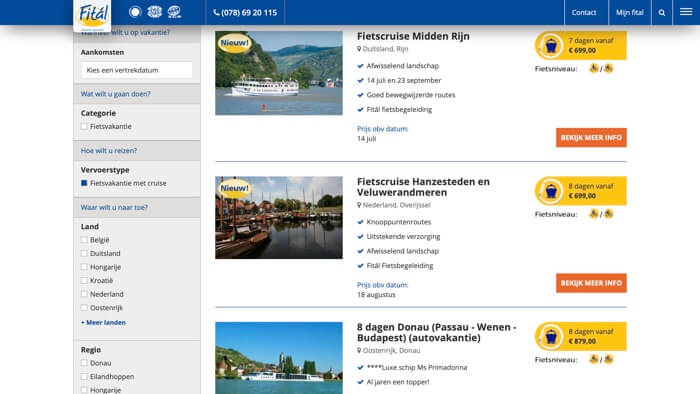Screen dimensions: 700x394
Task: Click the Fitál logo
Action: click(x=92, y=15)
